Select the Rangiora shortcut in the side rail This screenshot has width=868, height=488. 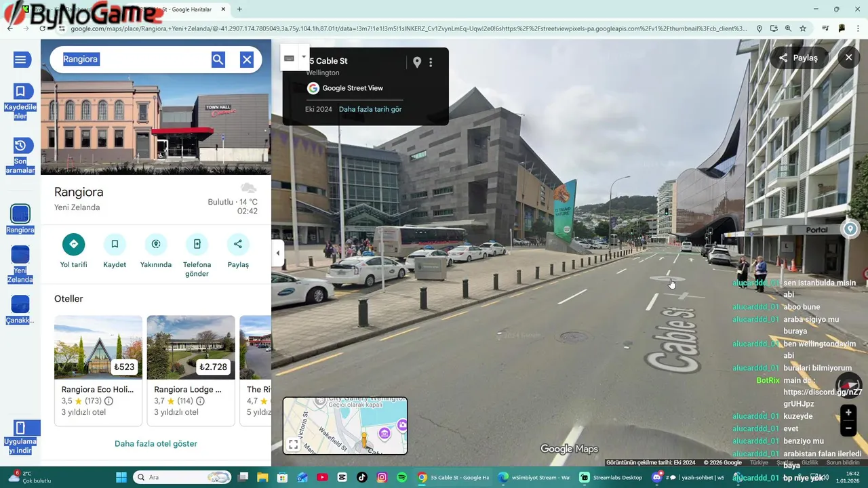20,220
